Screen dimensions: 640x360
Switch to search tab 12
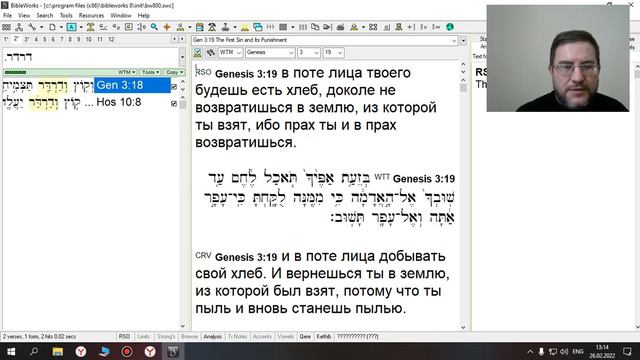tap(111, 39)
